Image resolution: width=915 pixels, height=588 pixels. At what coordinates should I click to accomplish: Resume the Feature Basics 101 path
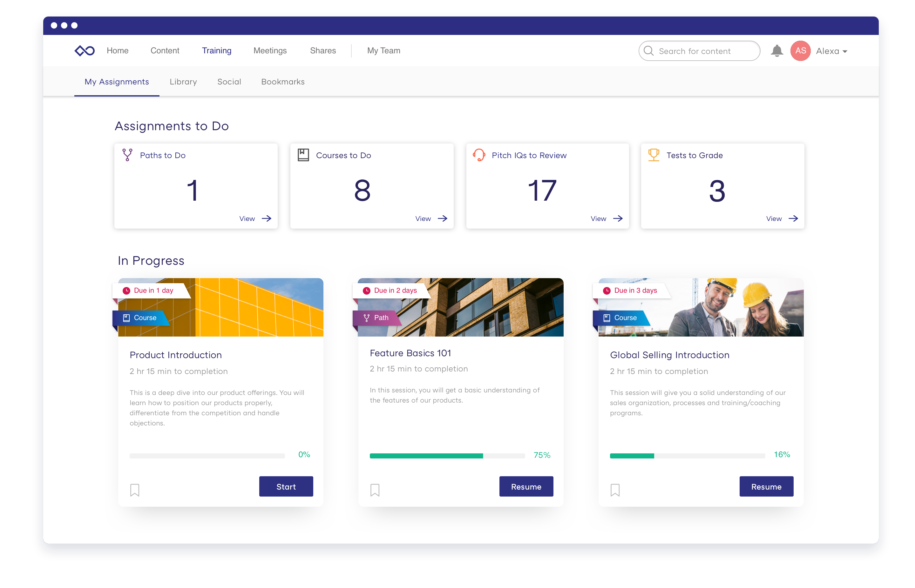(x=526, y=486)
